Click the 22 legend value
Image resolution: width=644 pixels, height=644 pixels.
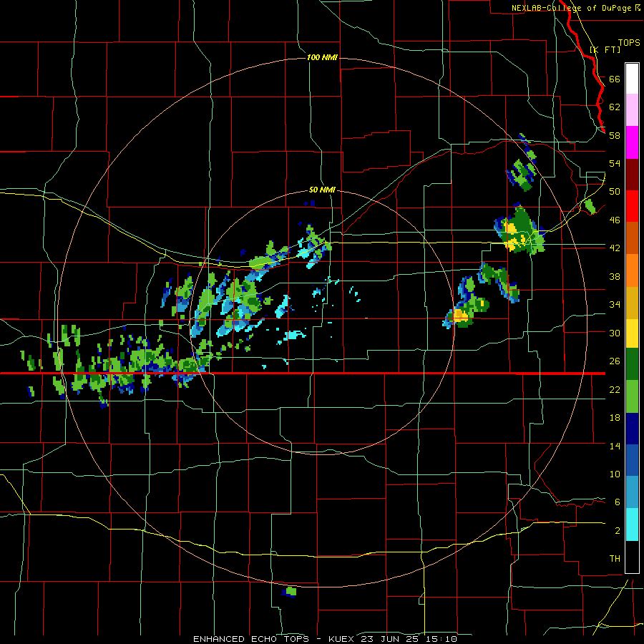(x=615, y=389)
